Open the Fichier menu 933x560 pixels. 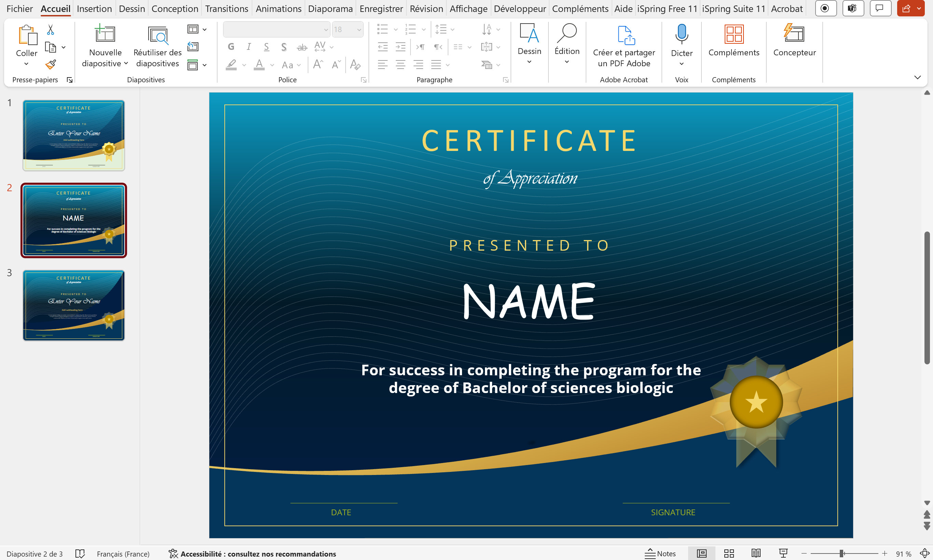pyautogui.click(x=19, y=9)
